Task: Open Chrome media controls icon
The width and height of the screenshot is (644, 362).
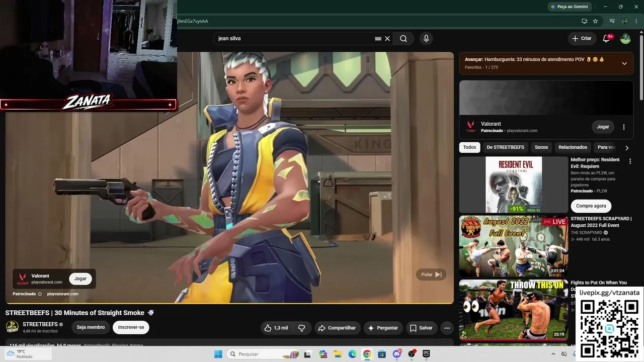Action: pos(612,21)
